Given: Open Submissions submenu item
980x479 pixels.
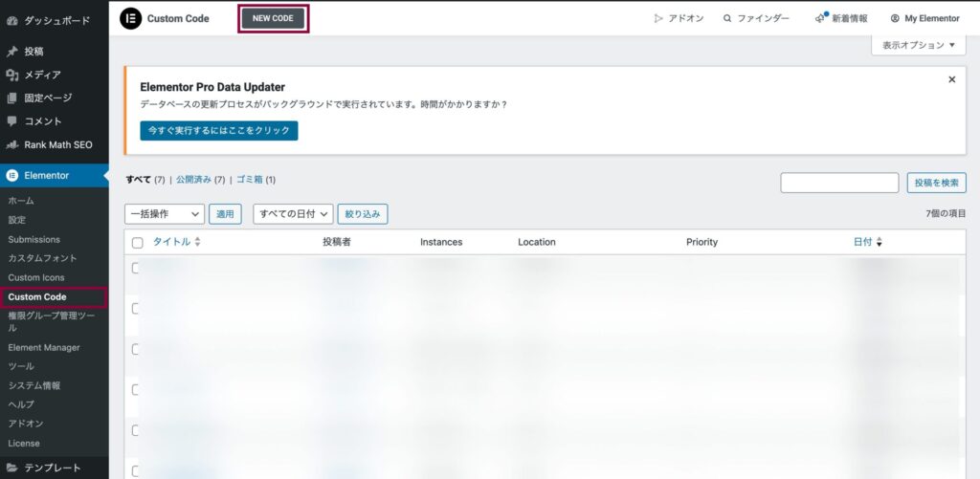Looking at the screenshot, I should pos(33,239).
